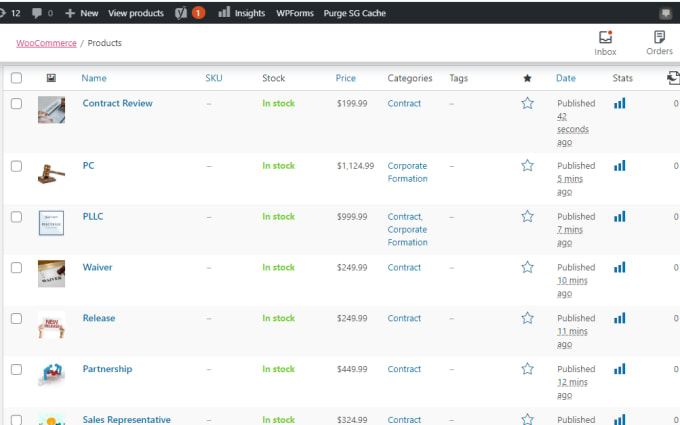
Task: Toggle featured star for Waiver product
Action: [527, 267]
